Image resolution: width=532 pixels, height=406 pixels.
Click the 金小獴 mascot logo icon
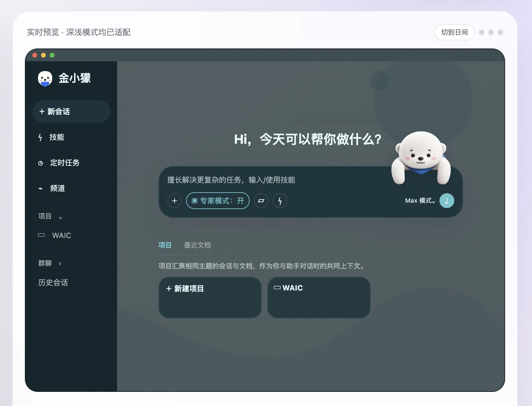tap(45, 79)
